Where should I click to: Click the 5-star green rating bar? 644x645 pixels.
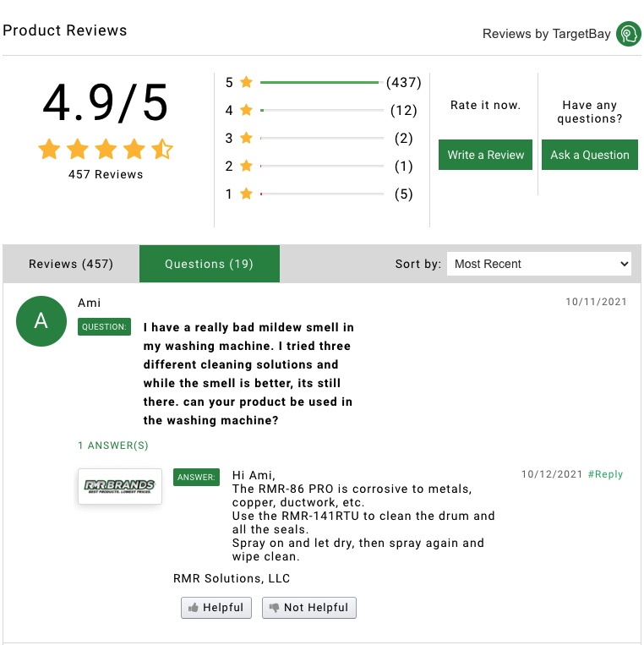point(319,82)
